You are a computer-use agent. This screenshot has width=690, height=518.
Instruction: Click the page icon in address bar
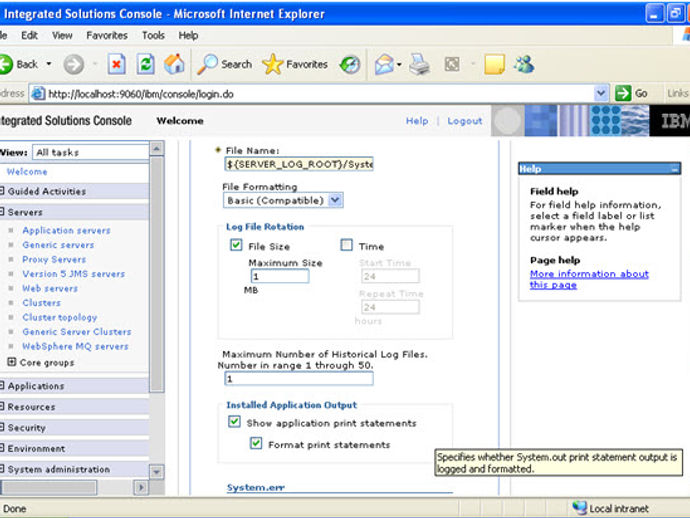click(x=38, y=94)
